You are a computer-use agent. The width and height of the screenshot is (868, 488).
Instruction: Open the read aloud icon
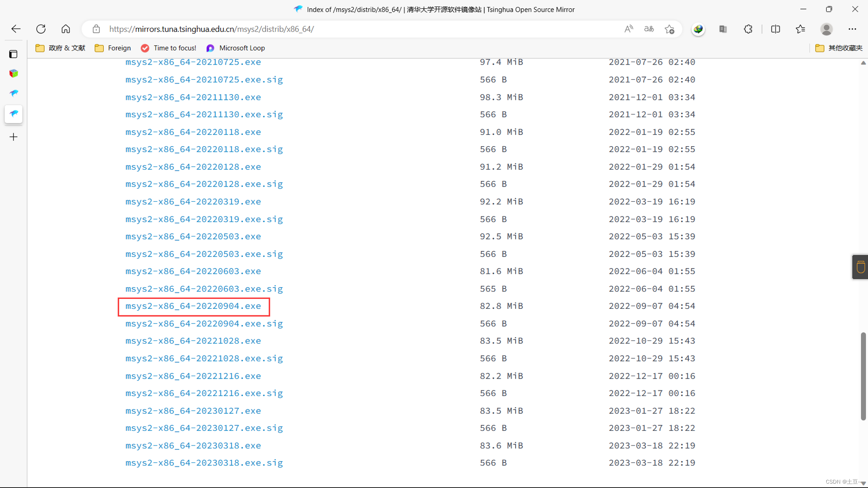pos(628,29)
